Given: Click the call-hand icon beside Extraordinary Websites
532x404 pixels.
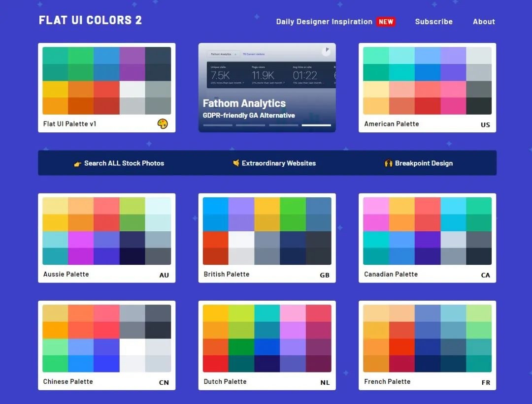Looking at the screenshot, I should [236, 163].
